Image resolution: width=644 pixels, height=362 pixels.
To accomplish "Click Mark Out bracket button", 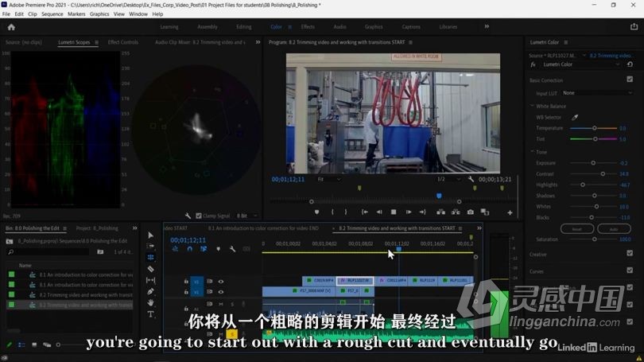I will (x=346, y=212).
